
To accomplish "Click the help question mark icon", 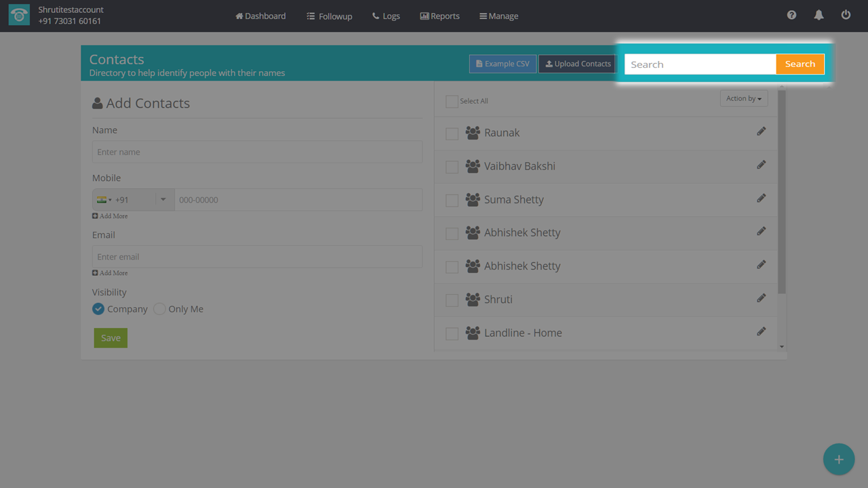I will (x=791, y=15).
